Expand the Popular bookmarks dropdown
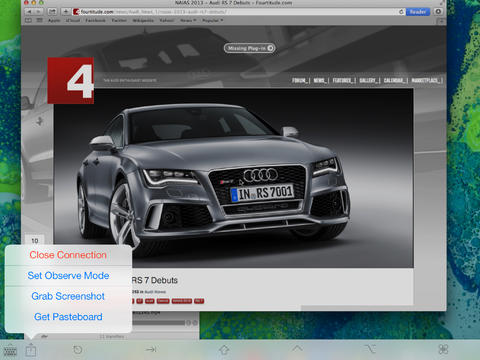The image size is (480, 360). (x=212, y=20)
